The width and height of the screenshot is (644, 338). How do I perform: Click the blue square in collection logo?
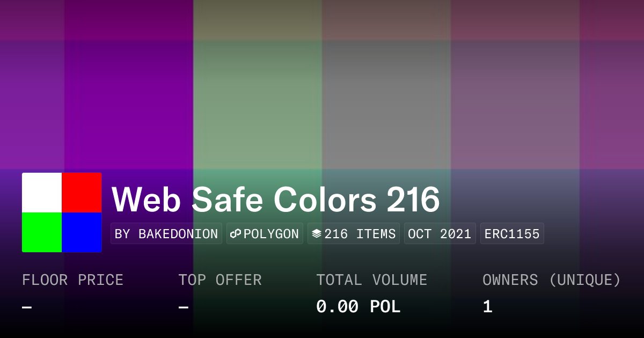click(x=82, y=232)
